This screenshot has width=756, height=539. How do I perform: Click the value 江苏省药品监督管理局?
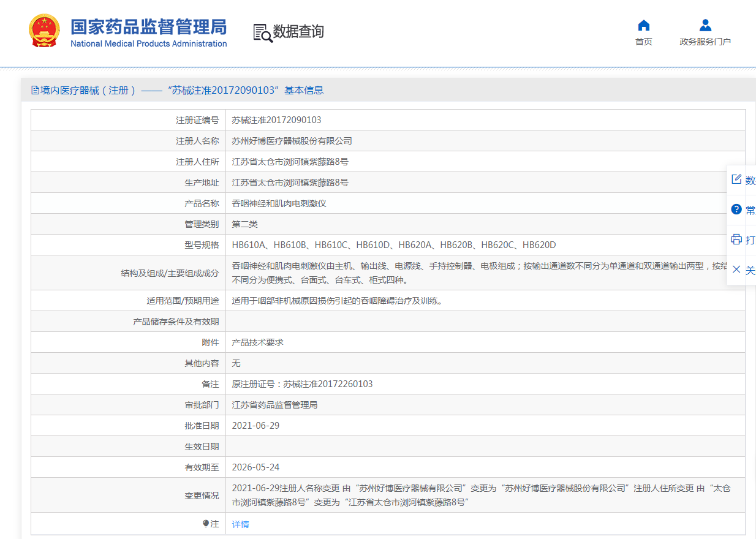pyautogui.click(x=275, y=405)
